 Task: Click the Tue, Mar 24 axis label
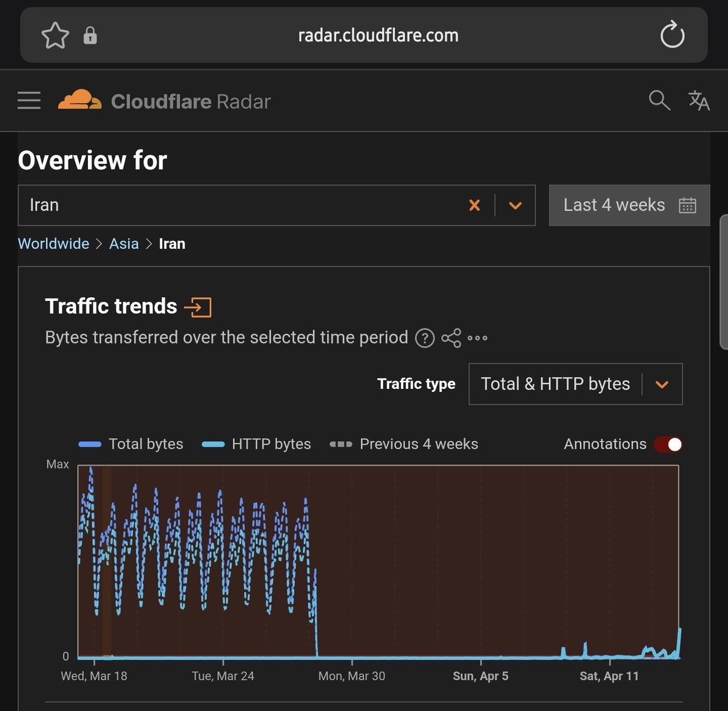[x=223, y=676]
